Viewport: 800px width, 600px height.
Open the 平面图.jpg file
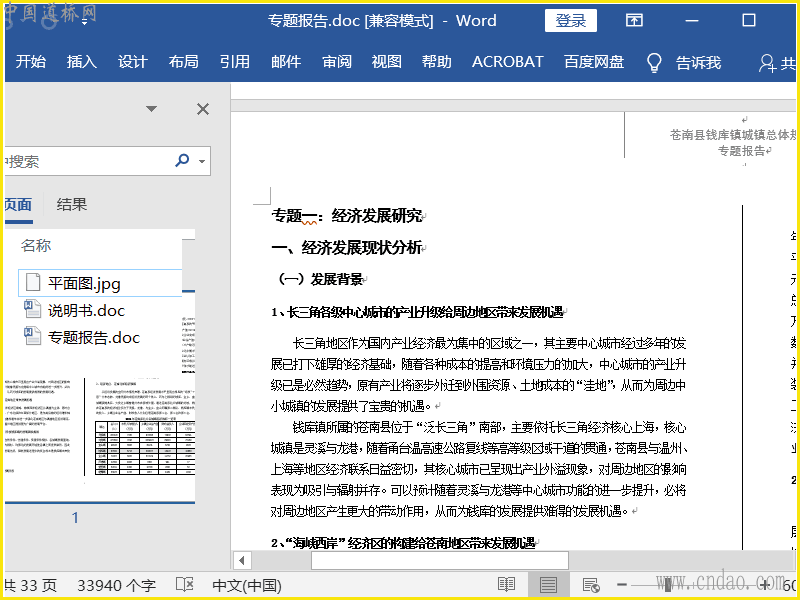point(84,283)
